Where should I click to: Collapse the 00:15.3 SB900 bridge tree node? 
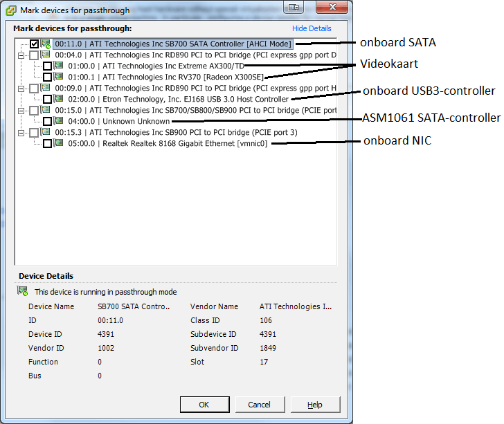coord(21,133)
